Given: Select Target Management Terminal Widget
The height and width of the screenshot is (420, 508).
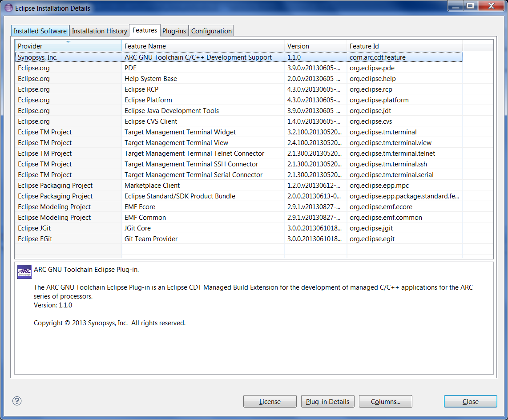Looking at the screenshot, I should [x=180, y=132].
